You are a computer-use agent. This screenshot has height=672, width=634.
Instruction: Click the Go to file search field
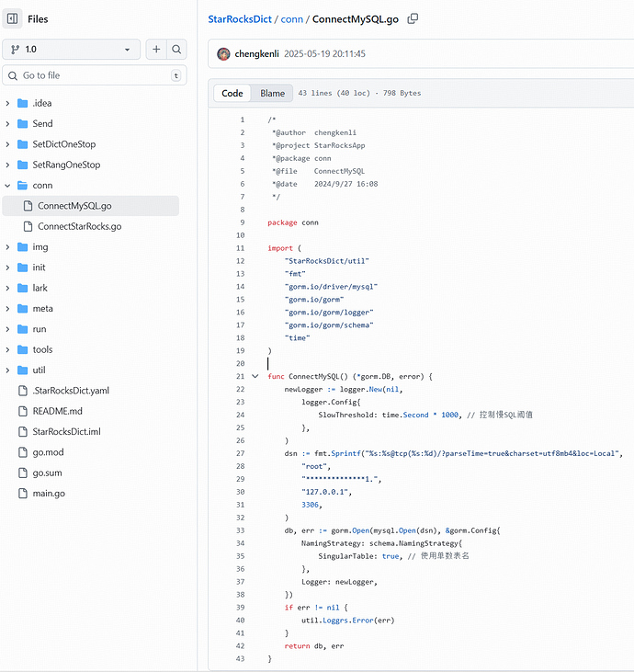[x=92, y=75]
